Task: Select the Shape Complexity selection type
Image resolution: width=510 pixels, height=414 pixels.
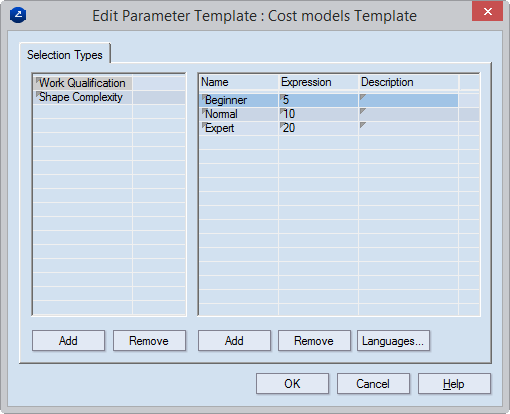Action: [83, 97]
